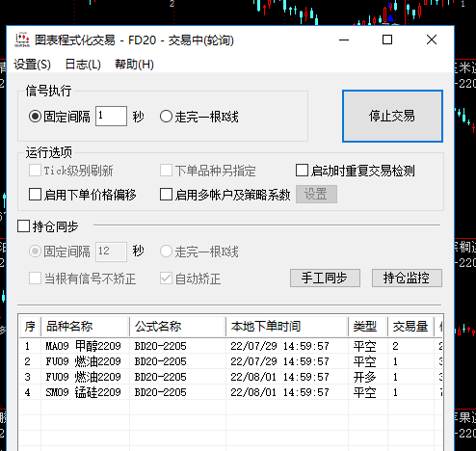Open the 设置(S) menu
Image resolution: width=476 pixels, height=451 pixels.
tap(32, 65)
